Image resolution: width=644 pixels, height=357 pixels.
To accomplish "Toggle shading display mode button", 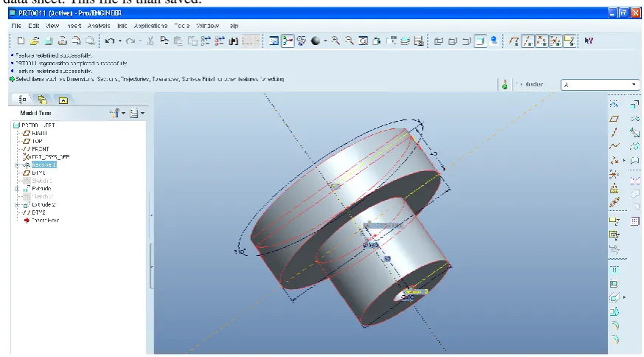I will [x=480, y=41].
